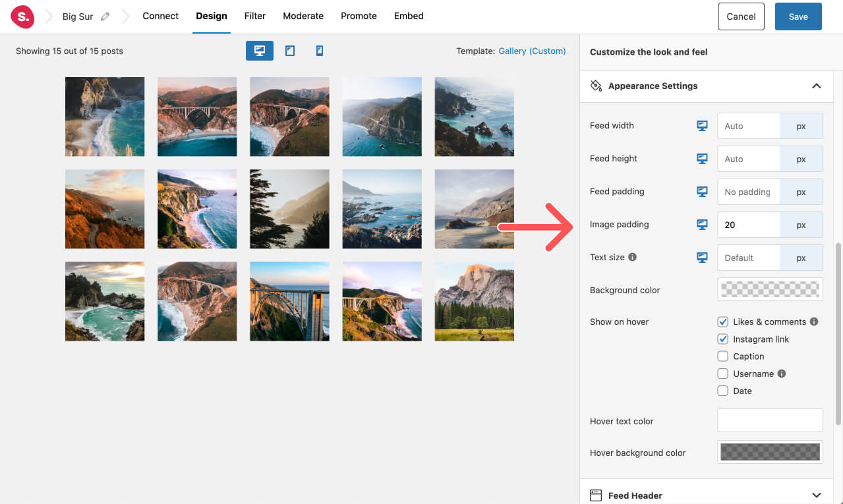
Task: Switch to desktop preview mode
Action: coord(260,51)
